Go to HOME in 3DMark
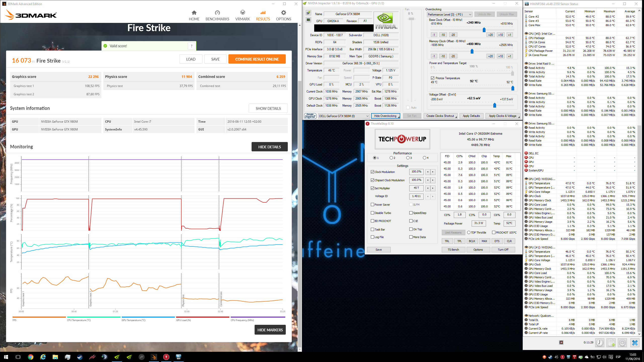Viewport: 644px width, 362px height. tap(194, 16)
